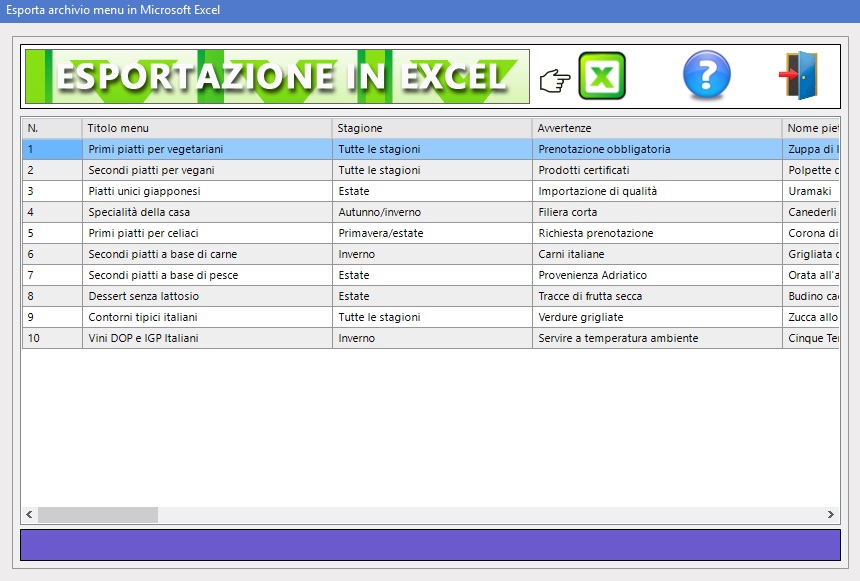Click row number 10 cell
860x581 pixels.
coord(52,338)
